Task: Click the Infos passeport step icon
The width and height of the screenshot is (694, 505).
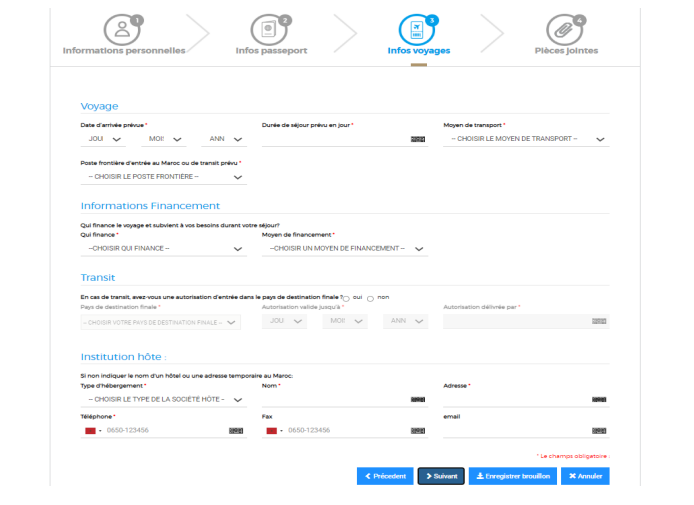Action: 268,28
